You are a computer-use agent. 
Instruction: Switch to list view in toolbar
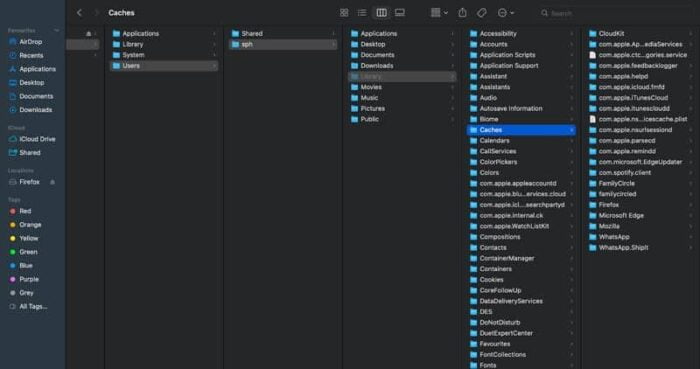coord(362,13)
